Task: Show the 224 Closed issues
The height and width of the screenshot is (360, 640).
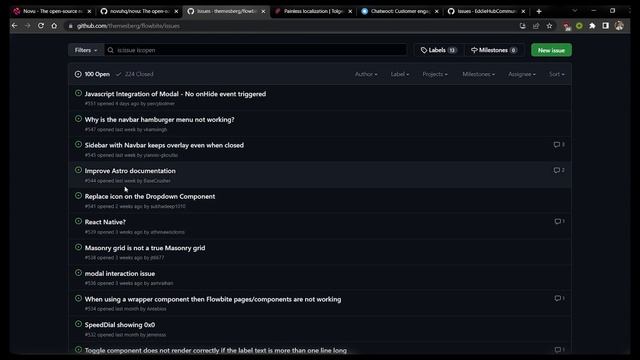Action: [135, 74]
